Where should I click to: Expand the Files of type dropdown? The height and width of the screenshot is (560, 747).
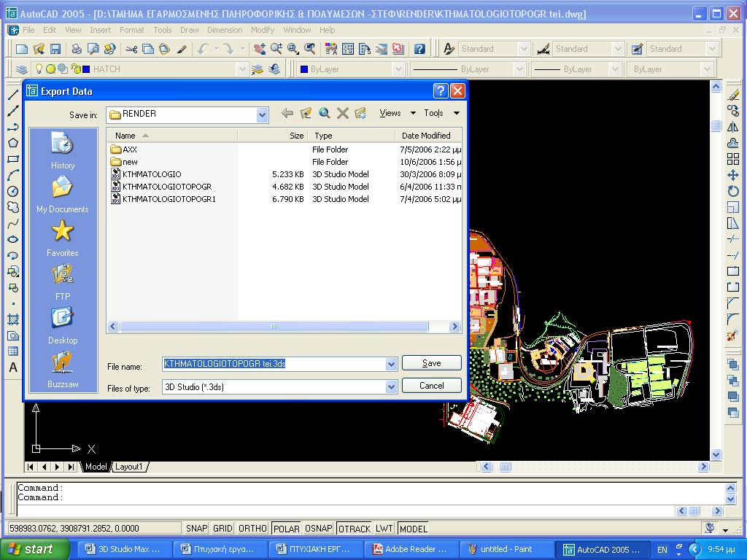tap(391, 386)
